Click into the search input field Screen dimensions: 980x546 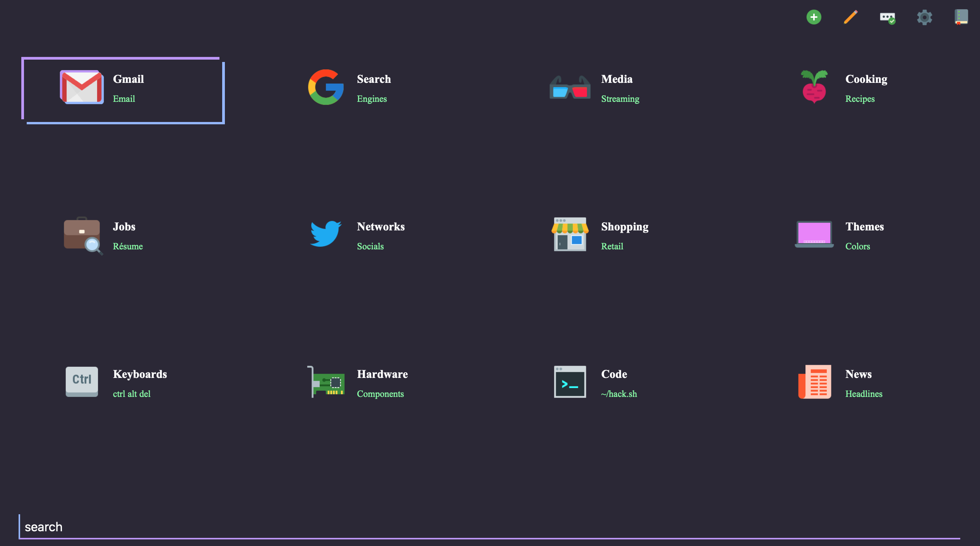[x=489, y=527]
